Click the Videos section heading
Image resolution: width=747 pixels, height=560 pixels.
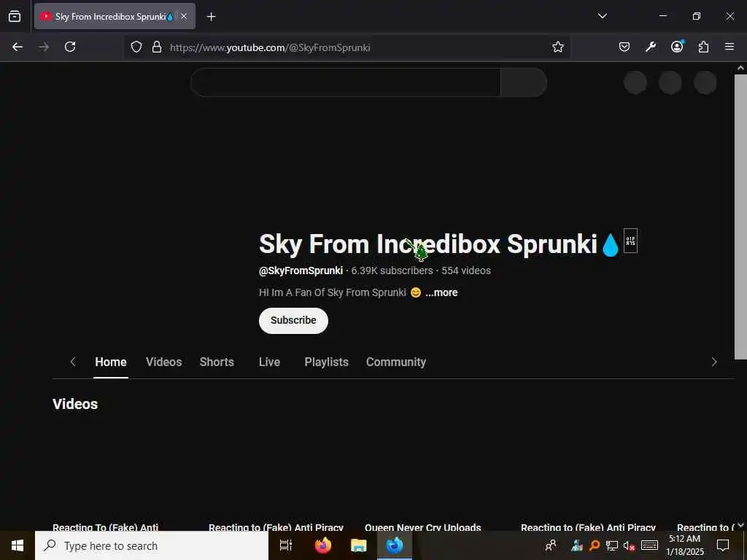coord(75,404)
